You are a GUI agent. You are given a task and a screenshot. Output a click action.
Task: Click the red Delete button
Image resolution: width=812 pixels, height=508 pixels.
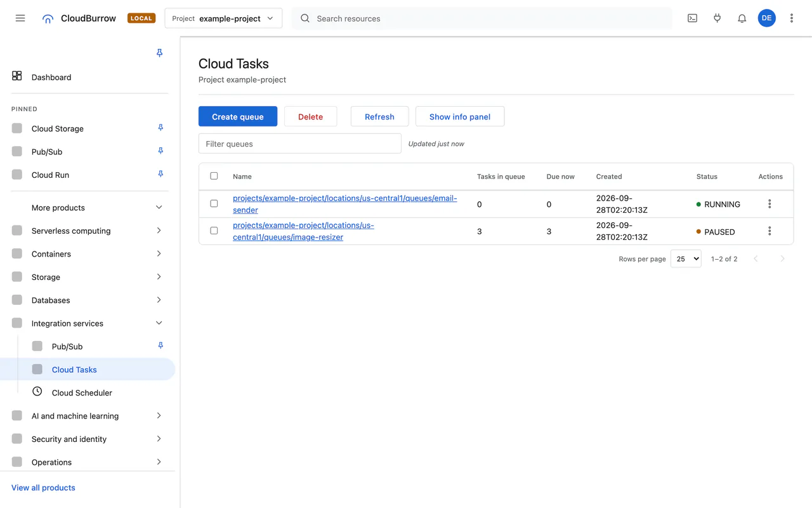310,116
